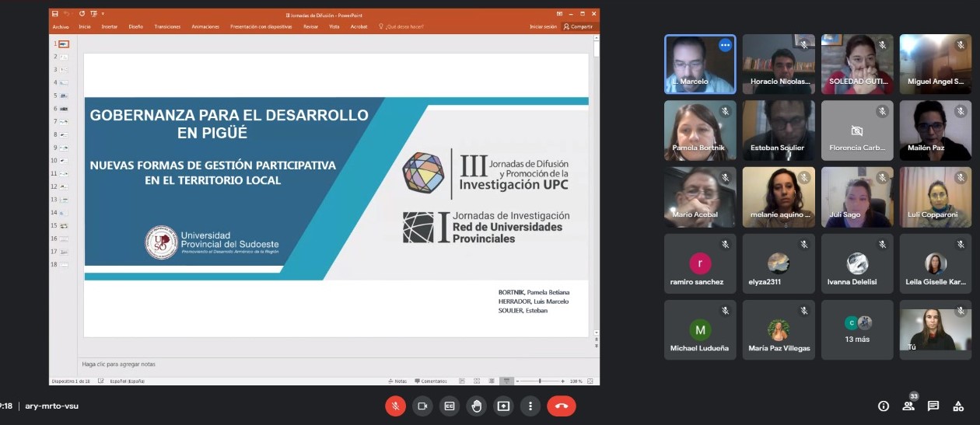Switch to Normal view icon in status bar

click(x=462, y=381)
